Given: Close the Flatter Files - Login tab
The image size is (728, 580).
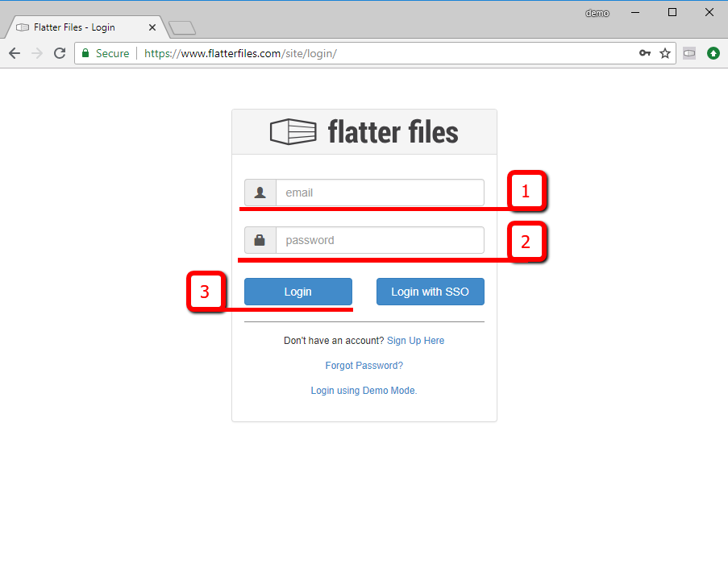Looking at the screenshot, I should 152,27.
